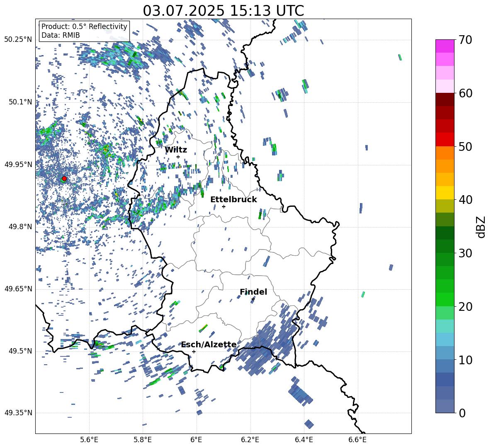Click the Esch/Alzette location cross marker

tap(194, 351)
